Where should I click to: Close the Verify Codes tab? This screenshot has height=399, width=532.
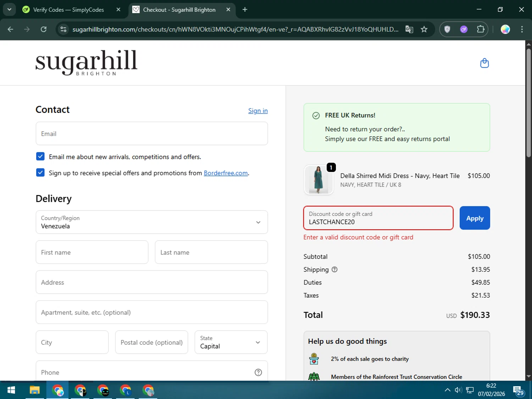(x=118, y=10)
